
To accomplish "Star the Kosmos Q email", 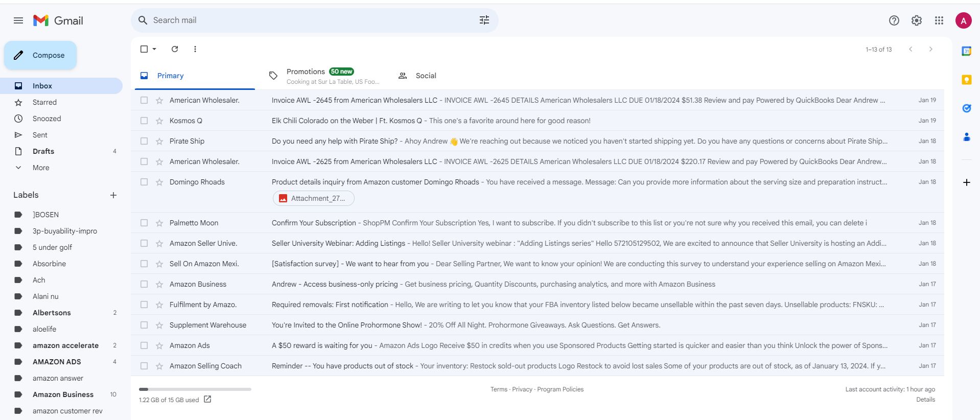I will (x=159, y=121).
